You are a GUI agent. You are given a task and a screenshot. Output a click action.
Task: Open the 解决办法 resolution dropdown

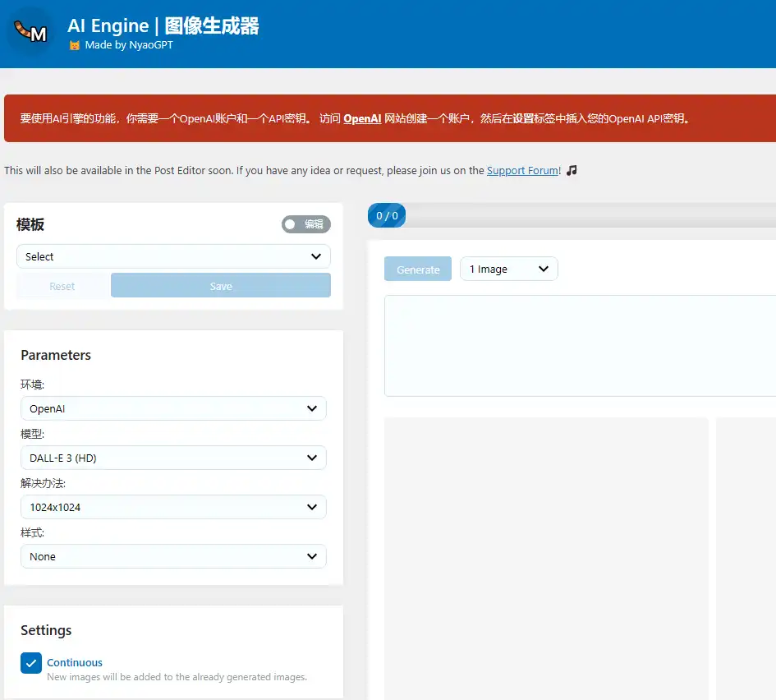click(172, 507)
